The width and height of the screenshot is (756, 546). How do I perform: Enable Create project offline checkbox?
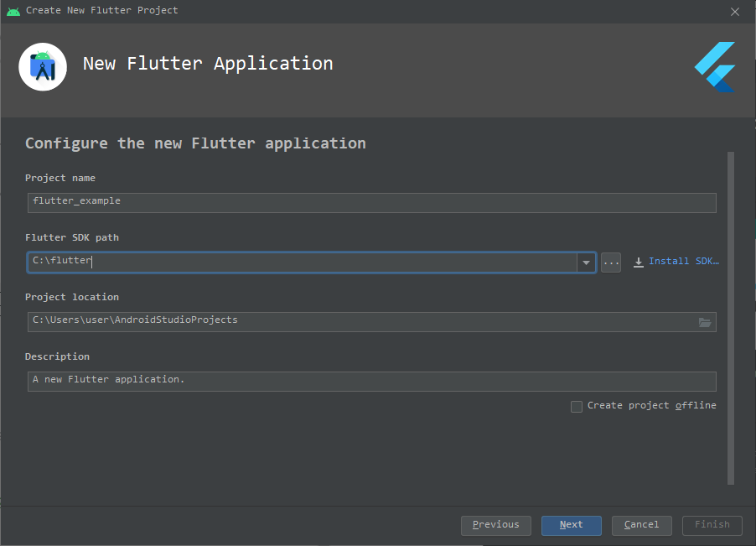point(577,407)
